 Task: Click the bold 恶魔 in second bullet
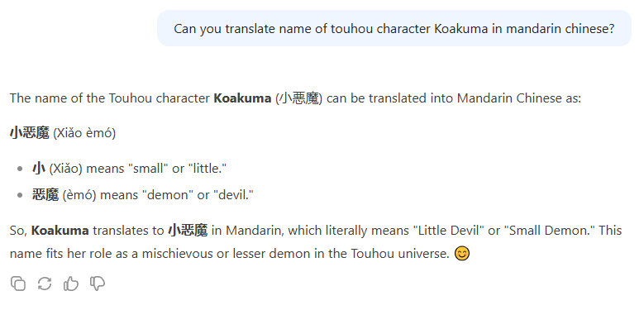45,195
